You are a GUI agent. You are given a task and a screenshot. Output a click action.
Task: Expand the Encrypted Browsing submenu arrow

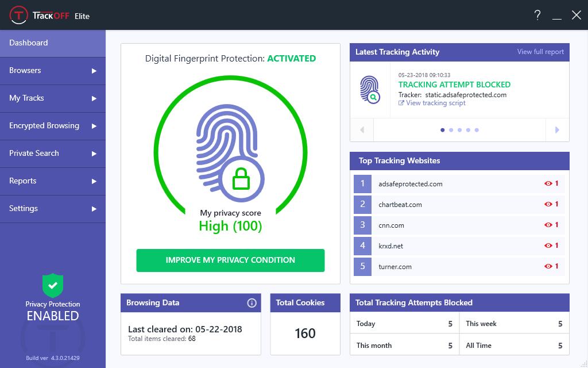94,126
